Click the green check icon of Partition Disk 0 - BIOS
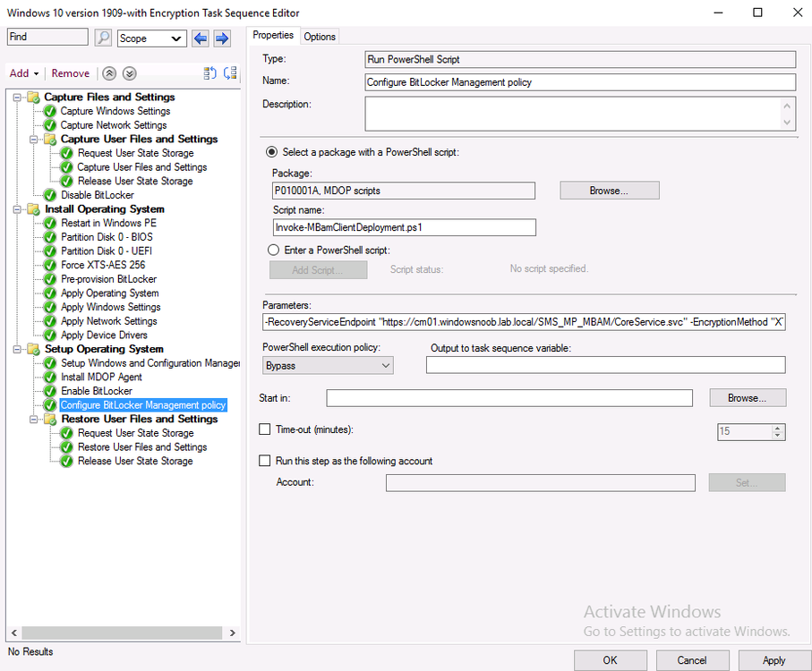This screenshot has width=812, height=671. pyautogui.click(x=50, y=237)
